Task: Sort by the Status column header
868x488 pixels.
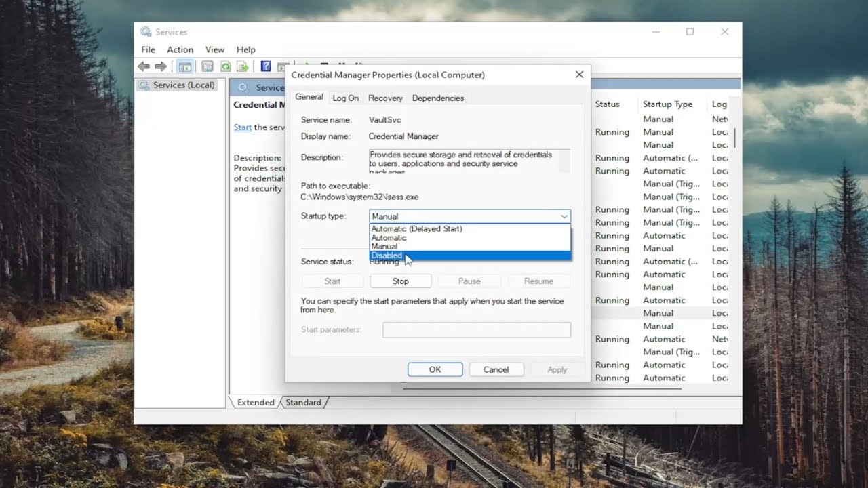Action: 608,104
